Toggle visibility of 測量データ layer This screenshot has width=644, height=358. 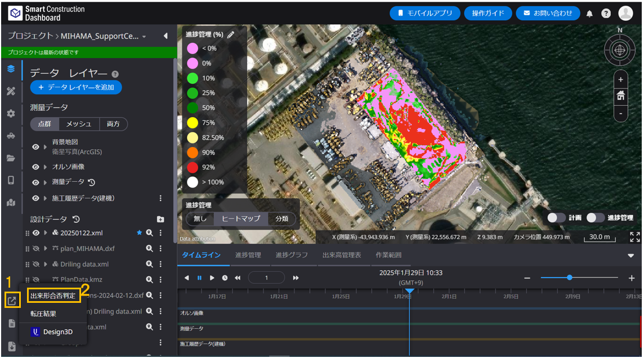click(35, 182)
